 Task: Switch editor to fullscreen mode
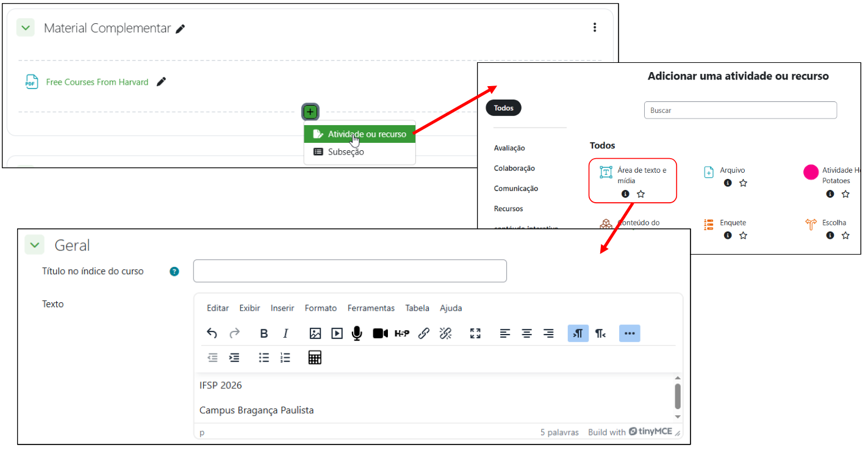[475, 333]
